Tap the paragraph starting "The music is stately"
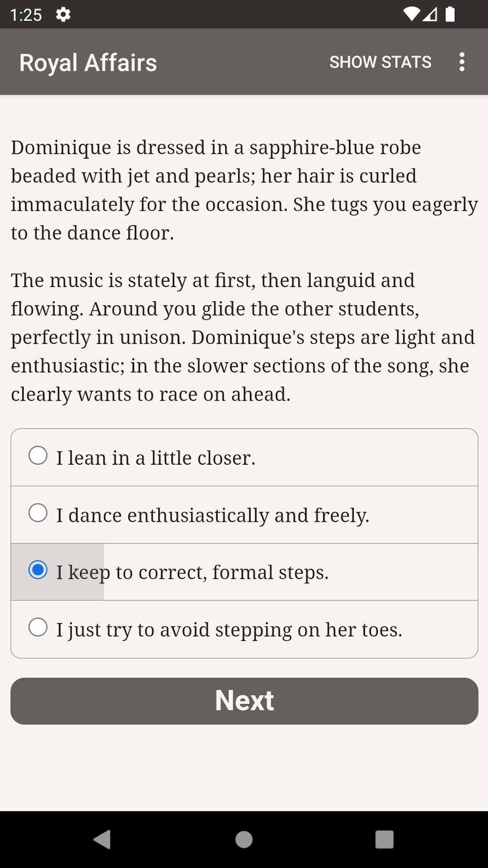488x868 pixels. click(x=243, y=337)
